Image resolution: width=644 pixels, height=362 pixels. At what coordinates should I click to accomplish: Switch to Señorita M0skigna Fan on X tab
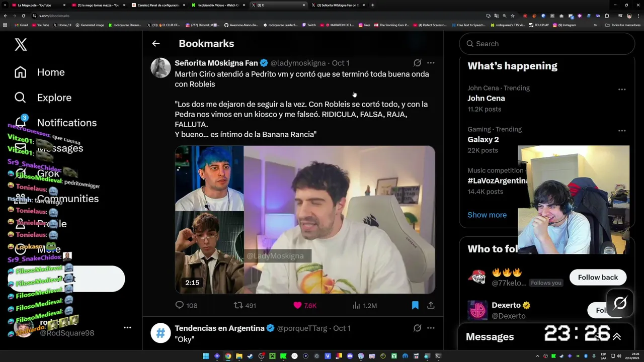[338, 5]
